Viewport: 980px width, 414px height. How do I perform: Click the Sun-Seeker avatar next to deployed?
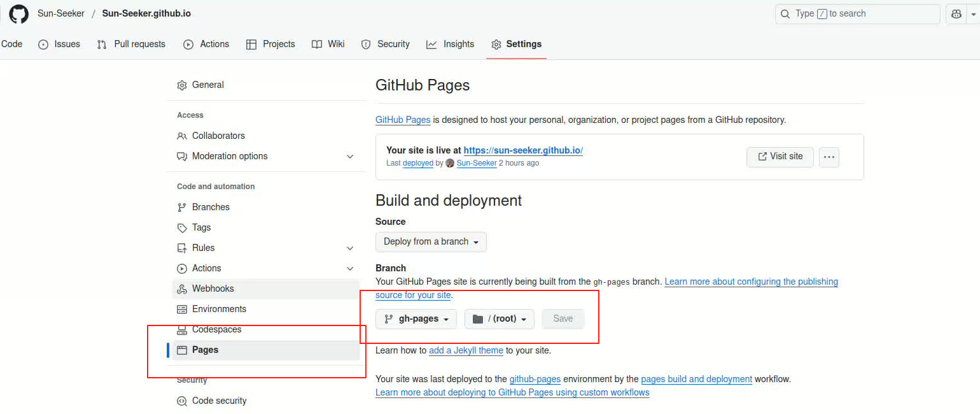pyautogui.click(x=450, y=163)
